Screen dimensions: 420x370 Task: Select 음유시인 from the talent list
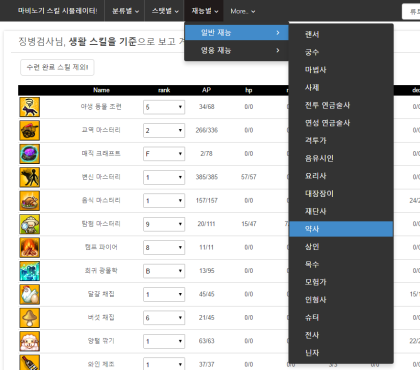(341, 158)
